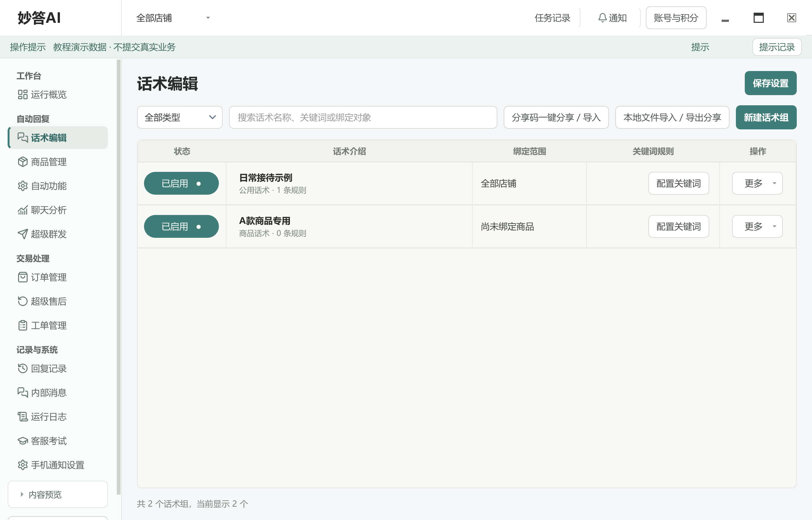Open 提示记录 button in hint bar
Image resolution: width=812 pixels, height=520 pixels.
tap(777, 47)
